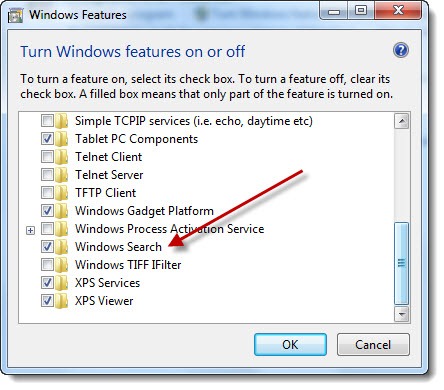Click the scrollbar up arrow
This screenshot has height=390, width=444.
(402, 121)
